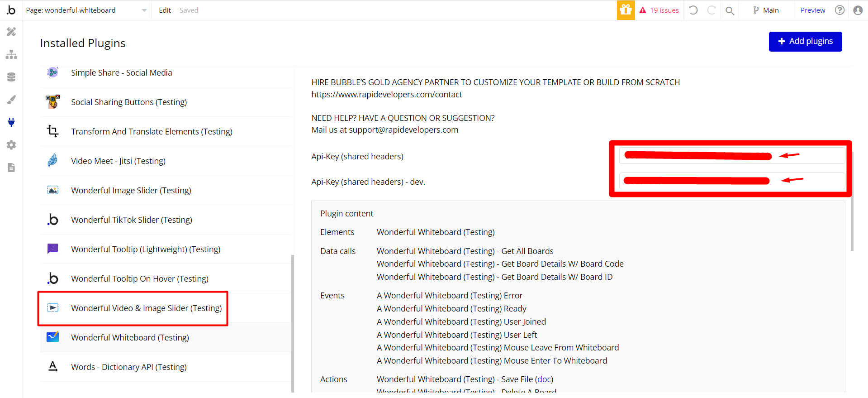Click the Wonderful Image Slider plugin icon

coord(53,190)
